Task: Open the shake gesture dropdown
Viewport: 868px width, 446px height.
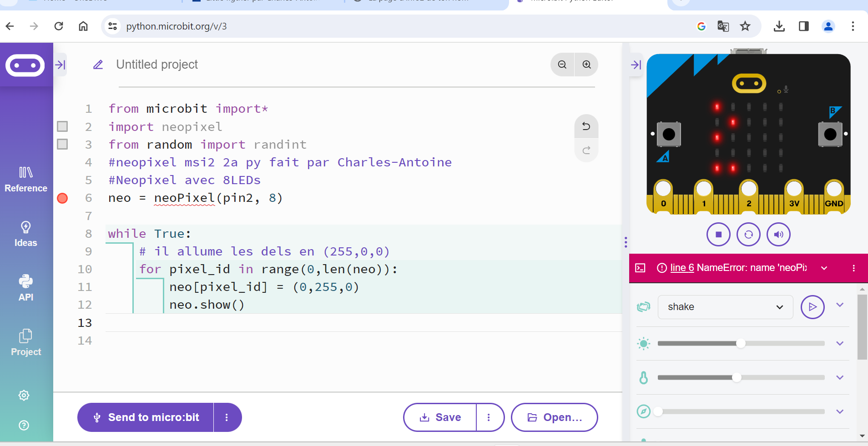Action: coord(725,307)
